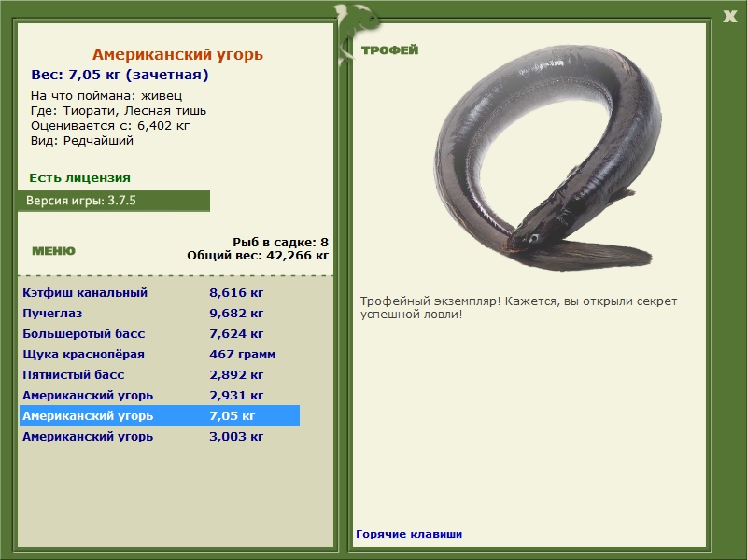Click the Рыб в садке: 8 text
The height and width of the screenshot is (560, 747).
click(x=281, y=242)
